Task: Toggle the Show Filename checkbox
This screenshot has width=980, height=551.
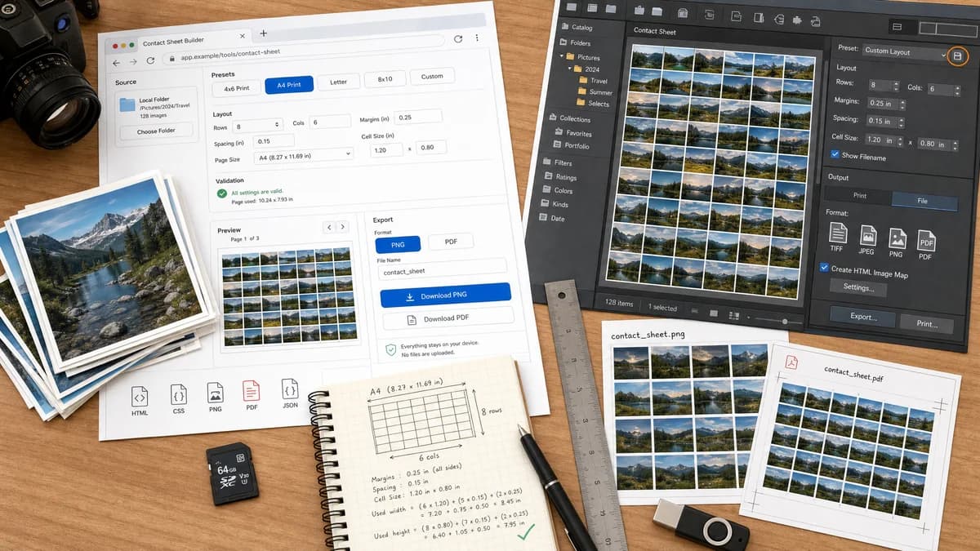Action: tap(835, 153)
